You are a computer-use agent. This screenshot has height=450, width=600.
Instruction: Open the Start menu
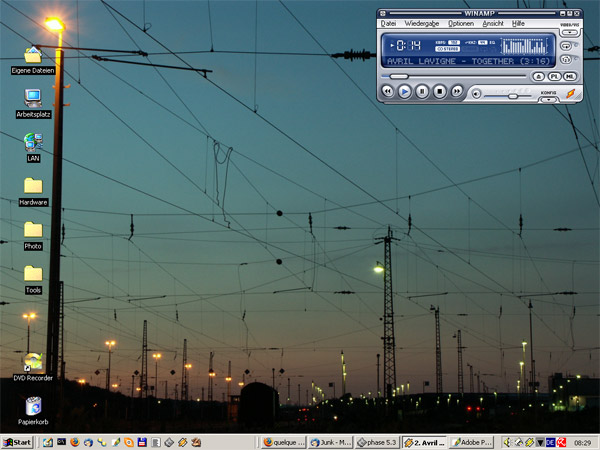pyautogui.click(x=17, y=442)
